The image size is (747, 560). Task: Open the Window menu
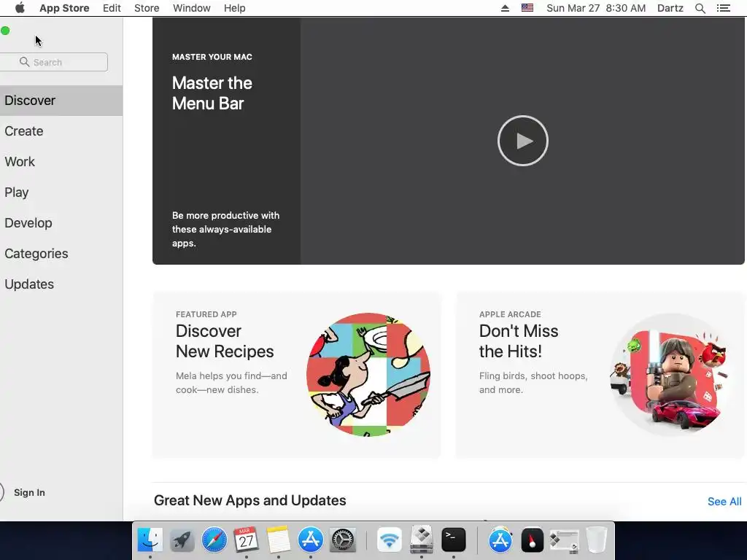[192, 8]
